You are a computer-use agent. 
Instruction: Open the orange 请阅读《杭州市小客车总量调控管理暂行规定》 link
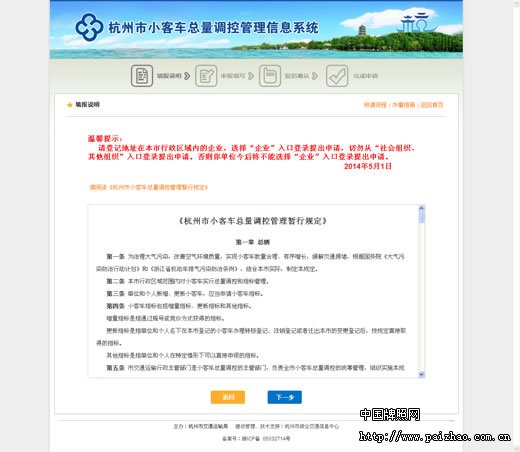[x=149, y=187]
